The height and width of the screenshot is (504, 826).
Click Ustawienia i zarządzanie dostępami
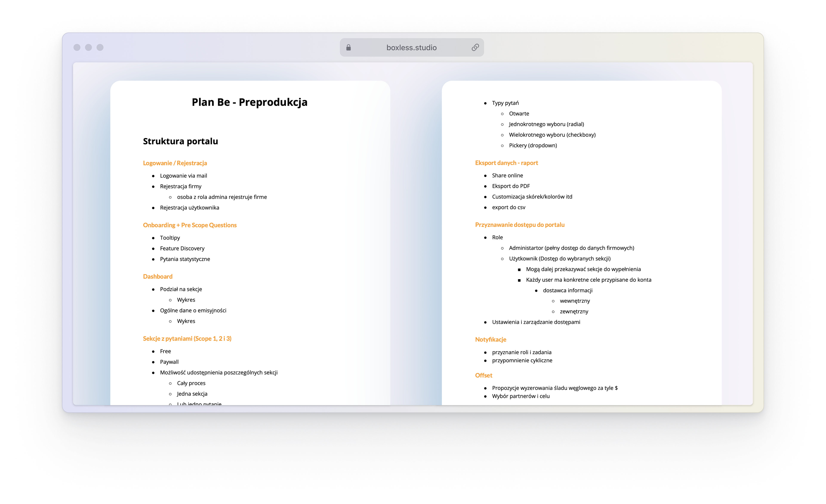click(x=536, y=322)
